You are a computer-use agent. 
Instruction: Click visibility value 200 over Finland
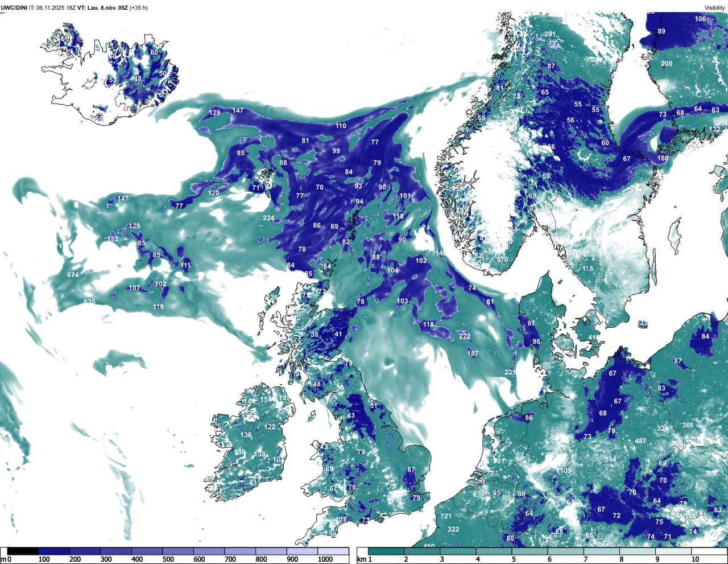point(667,64)
